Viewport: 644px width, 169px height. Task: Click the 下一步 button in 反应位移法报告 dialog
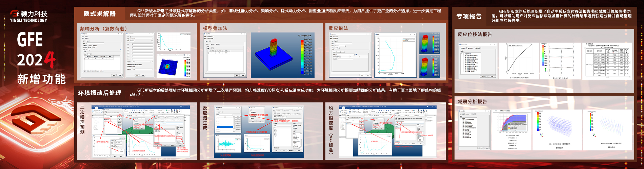pyautogui.click(x=484, y=77)
